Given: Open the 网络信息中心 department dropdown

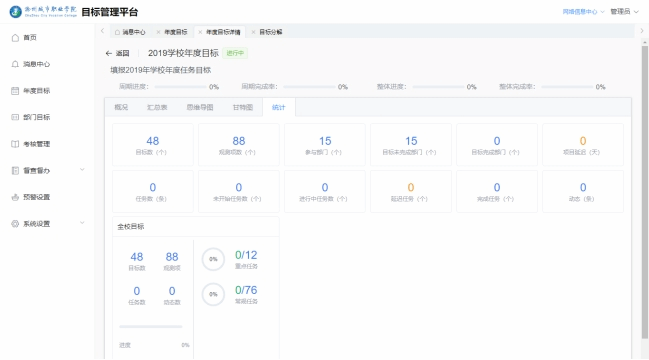Looking at the screenshot, I should pyautogui.click(x=584, y=12).
